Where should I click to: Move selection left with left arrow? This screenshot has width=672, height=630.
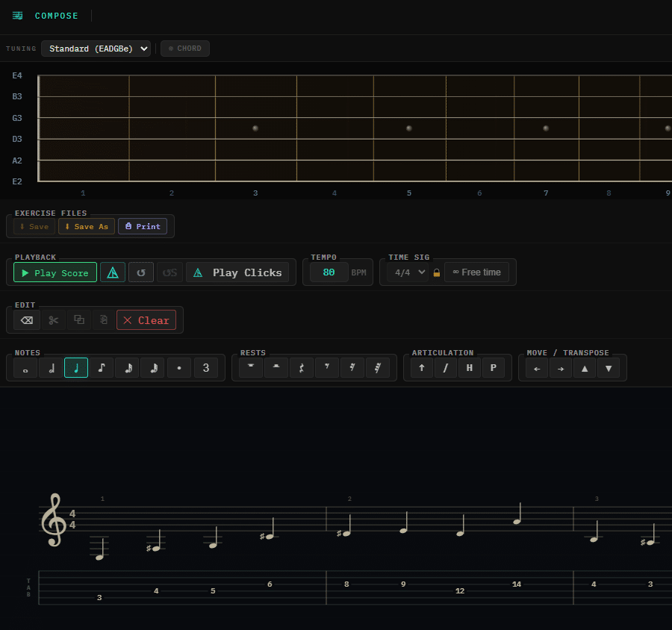click(537, 369)
